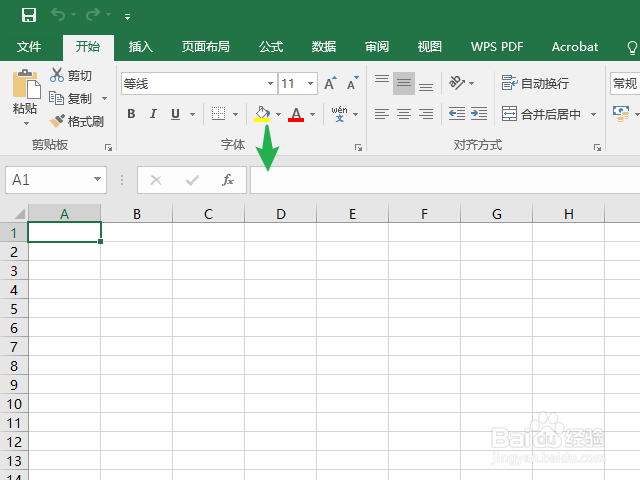The image size is (640, 480).
Task: Click inside the formula bar
Action: coord(445,180)
